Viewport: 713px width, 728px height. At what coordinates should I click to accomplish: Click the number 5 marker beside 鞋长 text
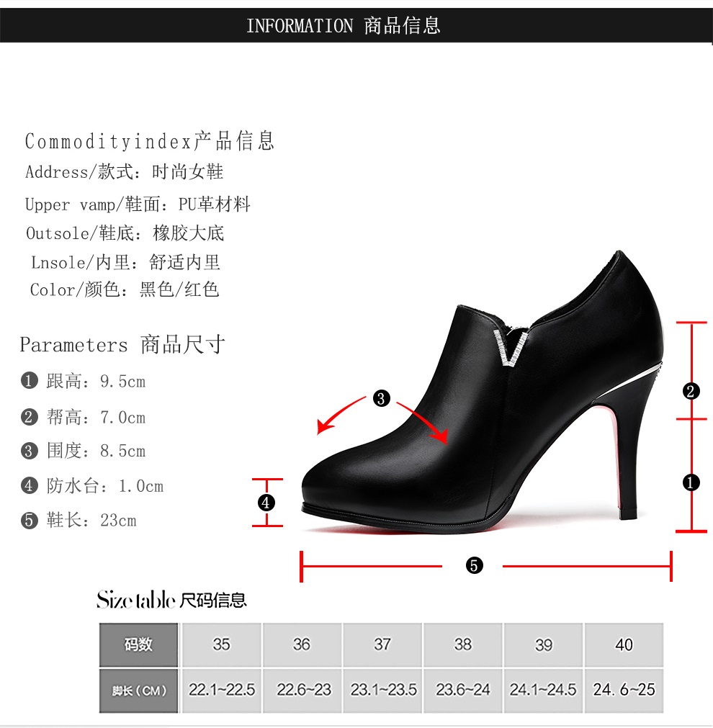click(29, 520)
